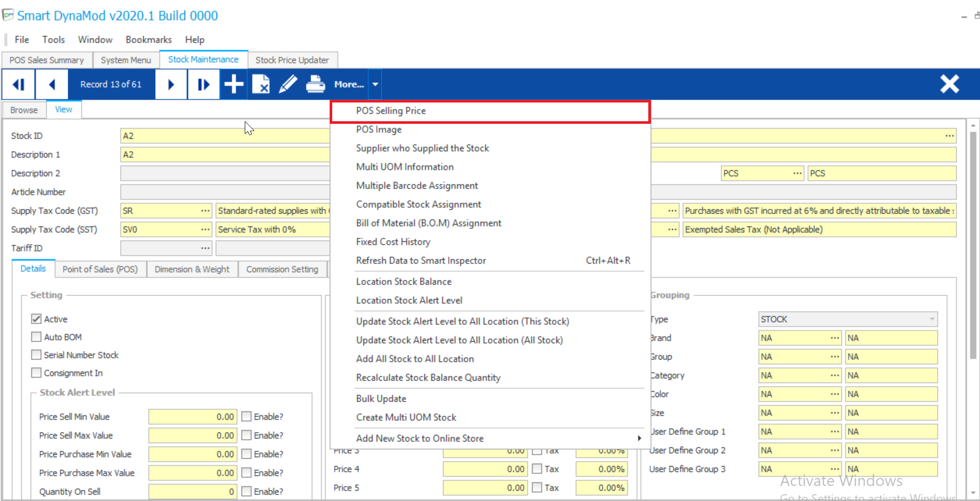
Task: Expand the More... dropdown arrow
Action: pyautogui.click(x=375, y=84)
